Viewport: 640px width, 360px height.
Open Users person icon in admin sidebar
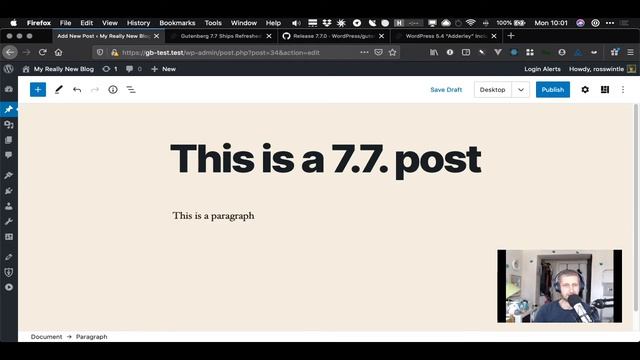(x=9, y=206)
